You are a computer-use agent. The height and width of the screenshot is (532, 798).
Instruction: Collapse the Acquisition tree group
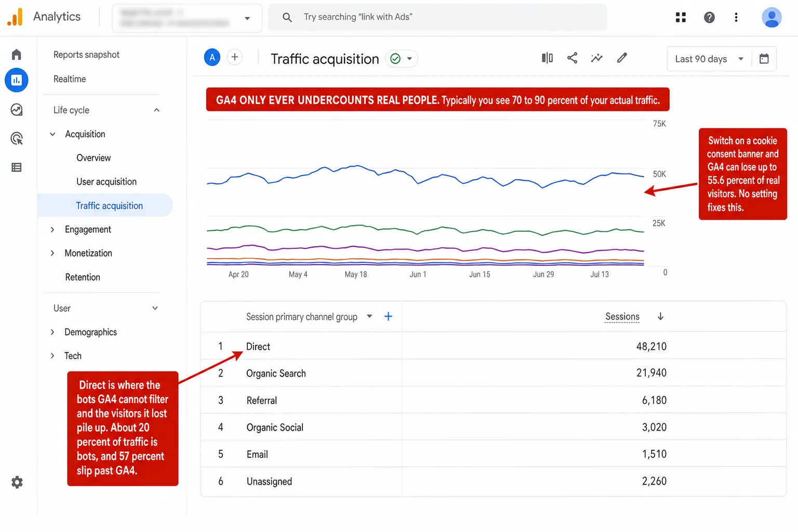(52, 134)
